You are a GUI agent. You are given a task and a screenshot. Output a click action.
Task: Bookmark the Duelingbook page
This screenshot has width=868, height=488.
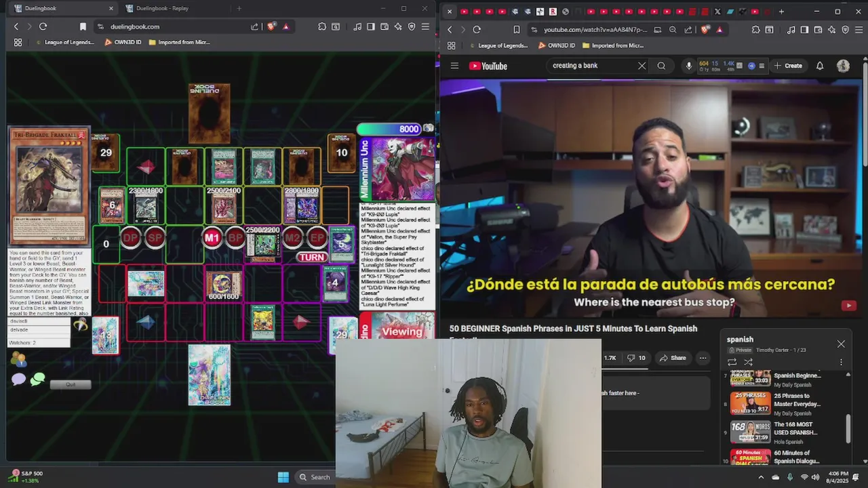click(83, 26)
